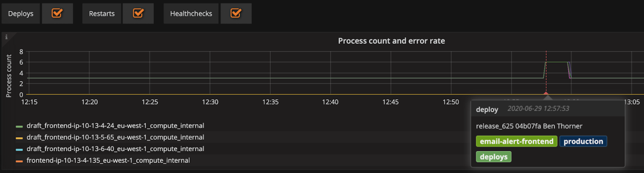Viewport: 644px width, 173px height.
Task: Toggle series draft_frontend-ip-10-13-6-40_eu-west-1_compute_internal in legend
Action: tap(115, 149)
